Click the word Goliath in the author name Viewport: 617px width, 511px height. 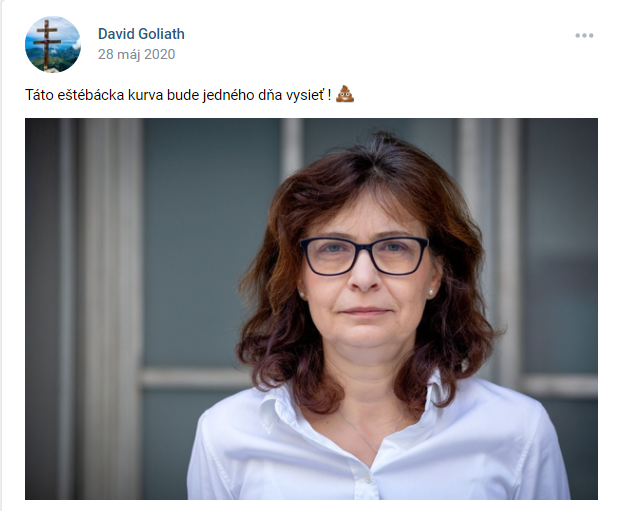[163, 34]
